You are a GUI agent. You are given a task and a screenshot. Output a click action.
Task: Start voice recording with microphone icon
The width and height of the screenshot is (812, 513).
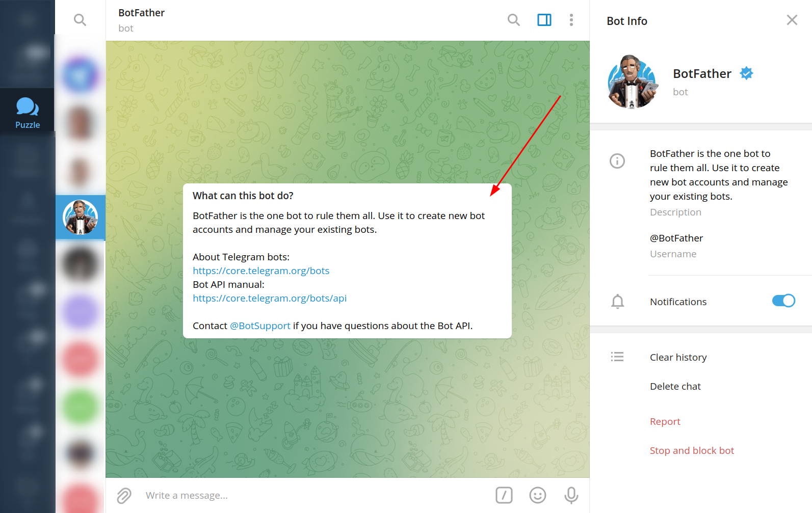pyautogui.click(x=571, y=495)
